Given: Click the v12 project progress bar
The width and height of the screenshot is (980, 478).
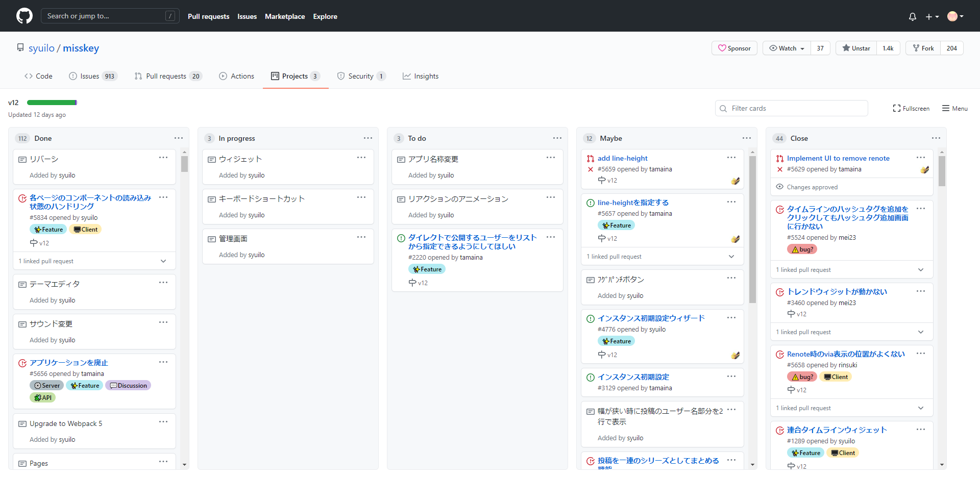Looking at the screenshot, I should point(52,103).
